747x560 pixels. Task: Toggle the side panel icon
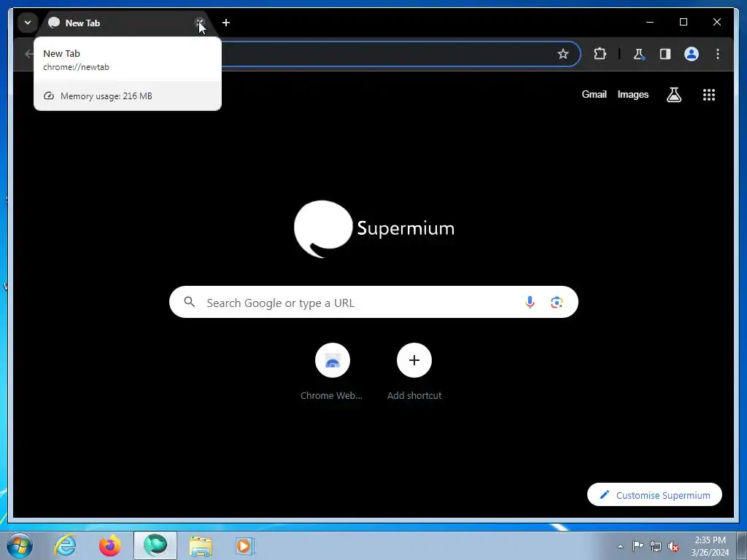tap(665, 54)
